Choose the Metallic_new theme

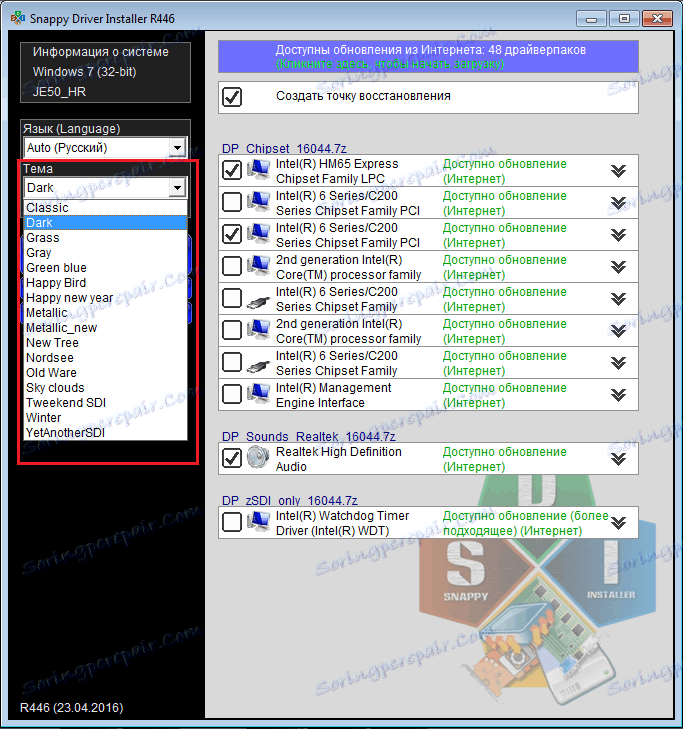tap(106, 328)
